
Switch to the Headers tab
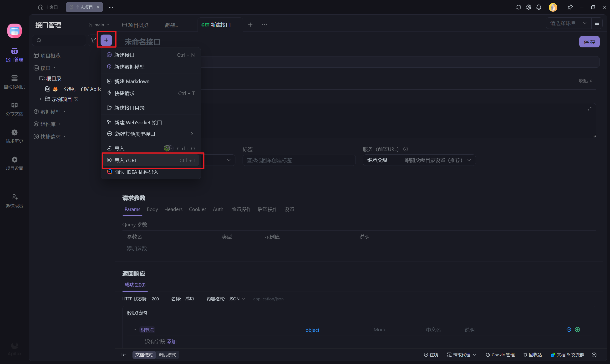coord(173,209)
